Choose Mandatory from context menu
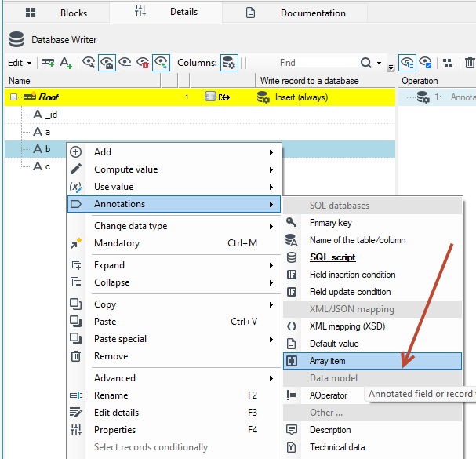 coord(174,243)
